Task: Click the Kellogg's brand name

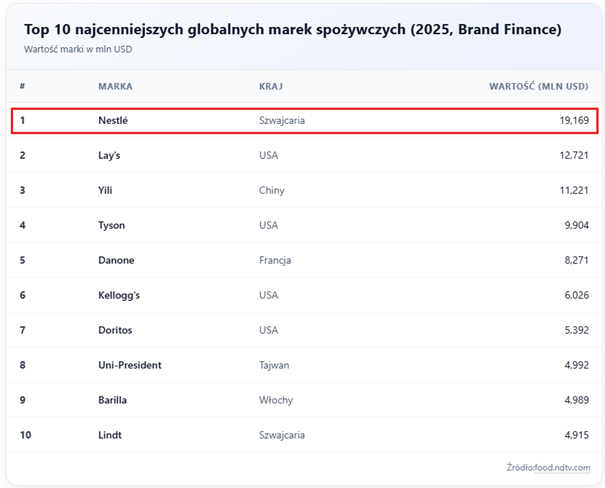Action: point(120,295)
